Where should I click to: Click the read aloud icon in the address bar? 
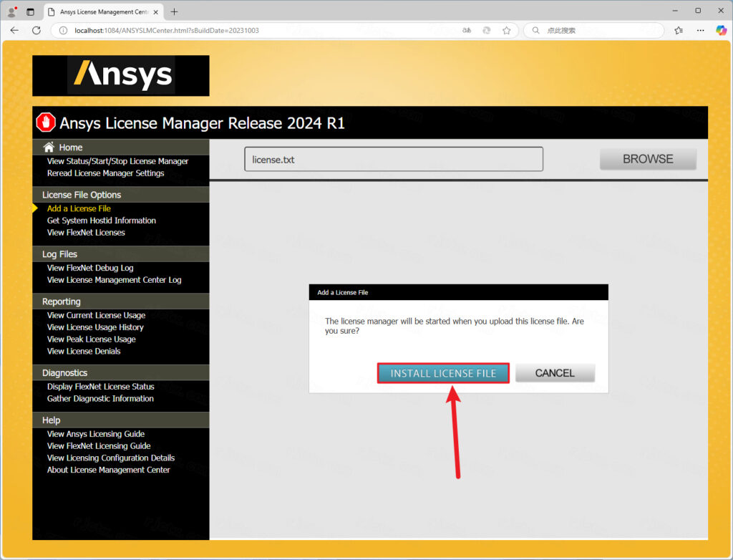point(467,31)
